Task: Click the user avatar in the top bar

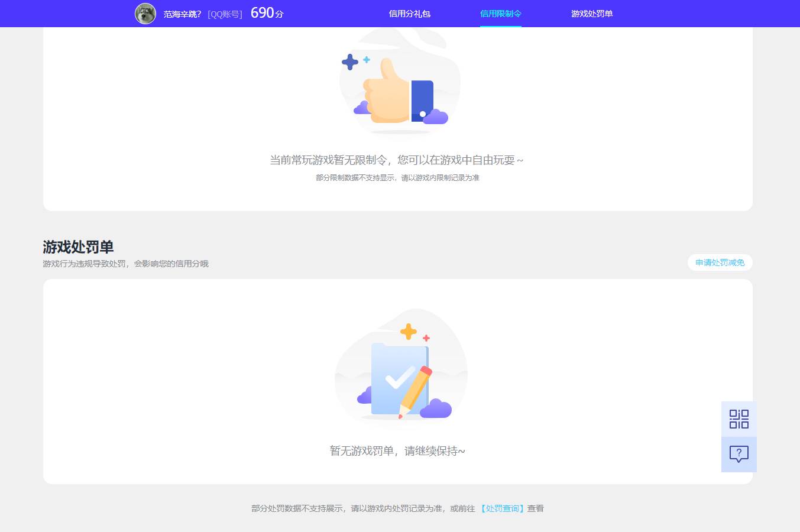Action: [x=145, y=13]
